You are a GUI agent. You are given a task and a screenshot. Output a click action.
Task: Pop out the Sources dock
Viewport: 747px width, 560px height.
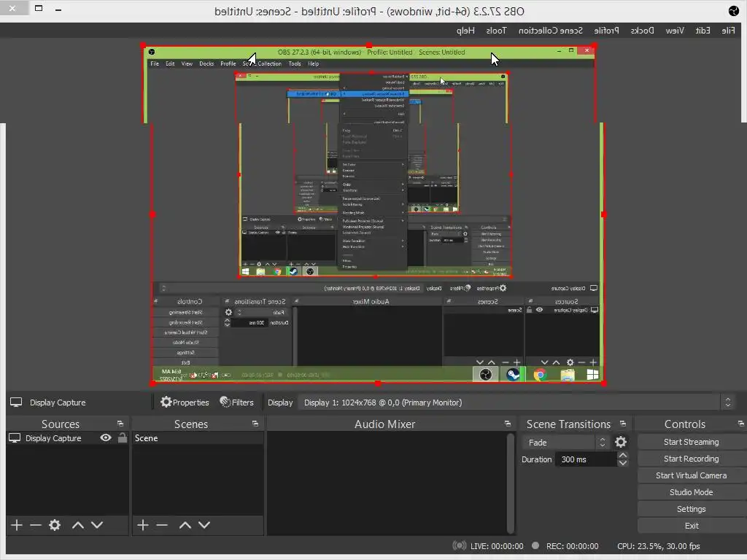tap(120, 424)
